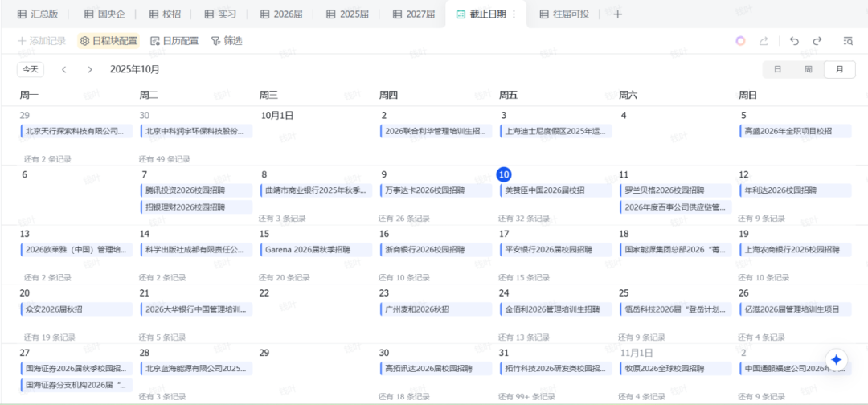
Task: Switch calendar to 日 day view
Action: [x=778, y=69]
